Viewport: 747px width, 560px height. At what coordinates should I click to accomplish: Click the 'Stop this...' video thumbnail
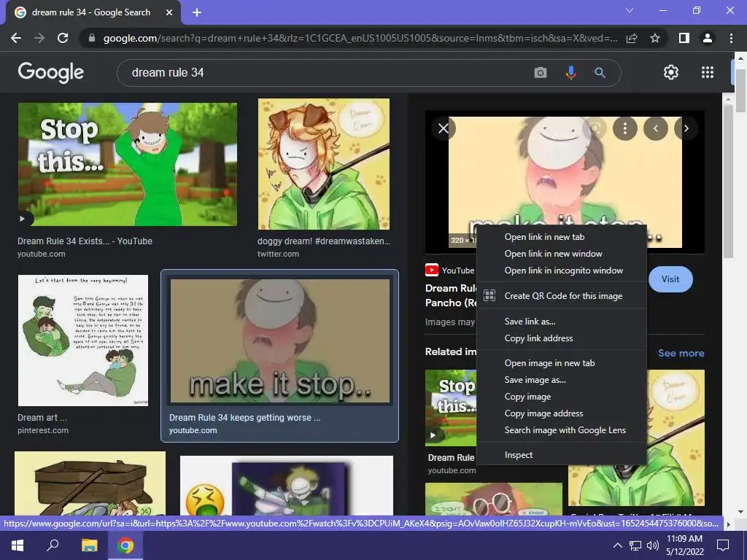point(127,164)
